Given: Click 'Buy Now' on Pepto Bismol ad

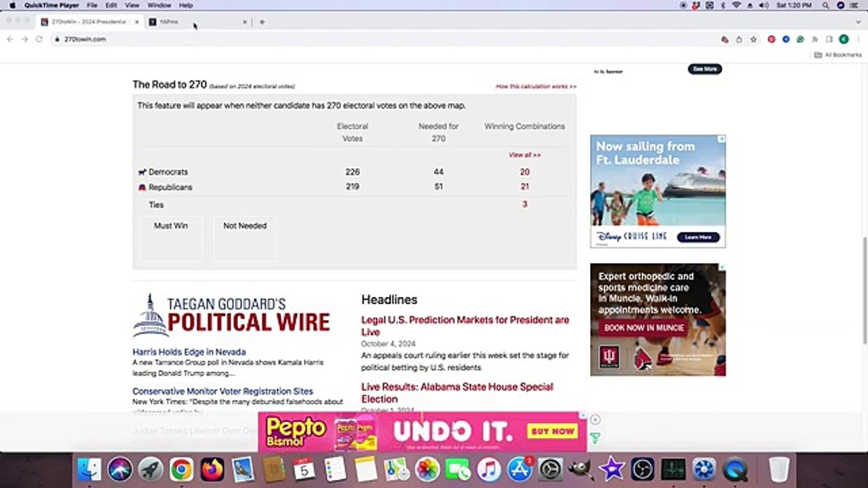Looking at the screenshot, I should point(553,431).
